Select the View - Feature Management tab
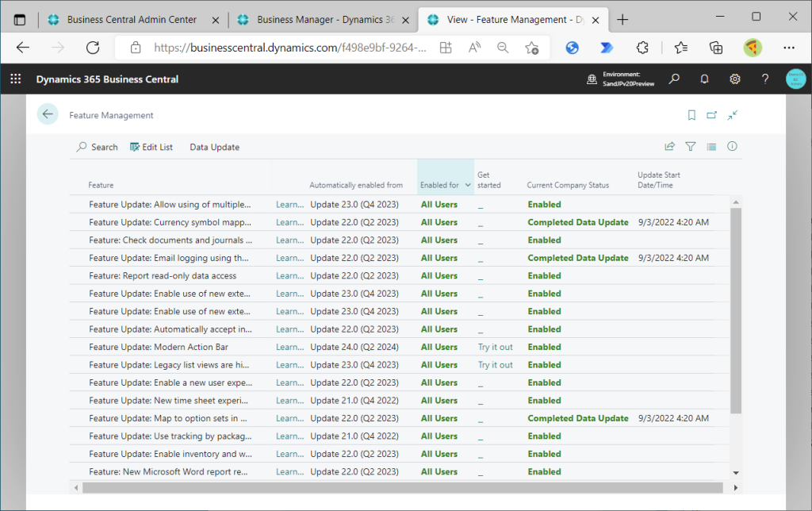812x511 pixels. (x=513, y=20)
